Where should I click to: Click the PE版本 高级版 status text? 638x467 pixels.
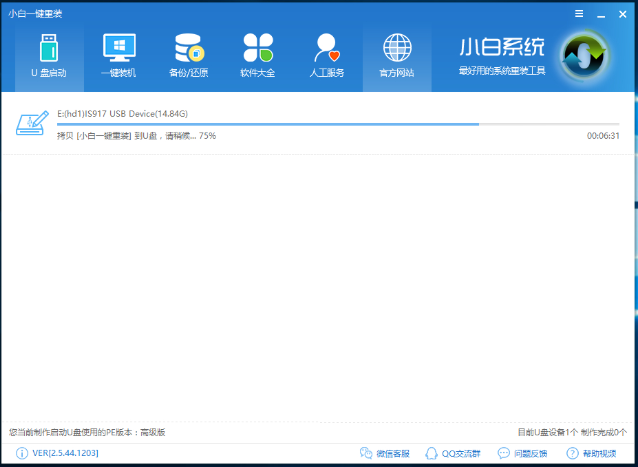(87, 432)
